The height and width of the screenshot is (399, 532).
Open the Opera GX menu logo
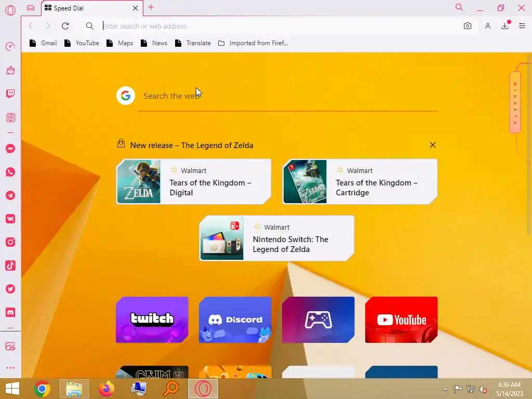pos(10,10)
